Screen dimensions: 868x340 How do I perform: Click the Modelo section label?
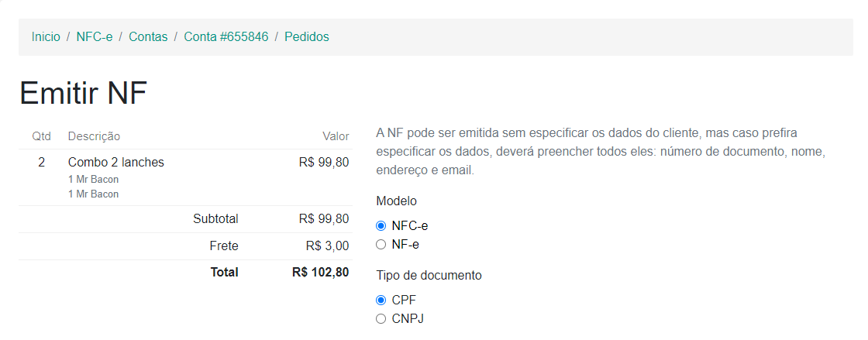(396, 201)
